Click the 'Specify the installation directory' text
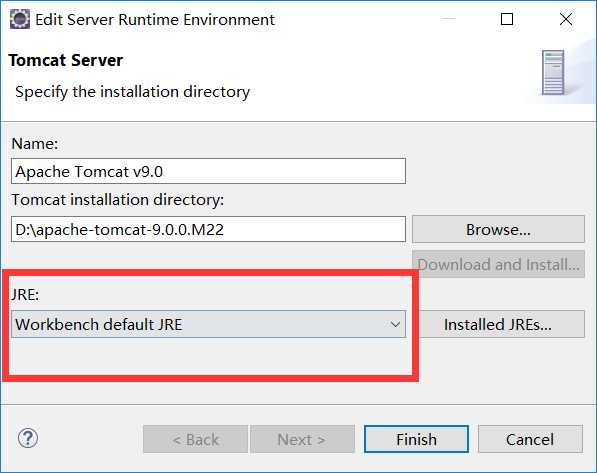The width and height of the screenshot is (597, 473). [x=132, y=92]
